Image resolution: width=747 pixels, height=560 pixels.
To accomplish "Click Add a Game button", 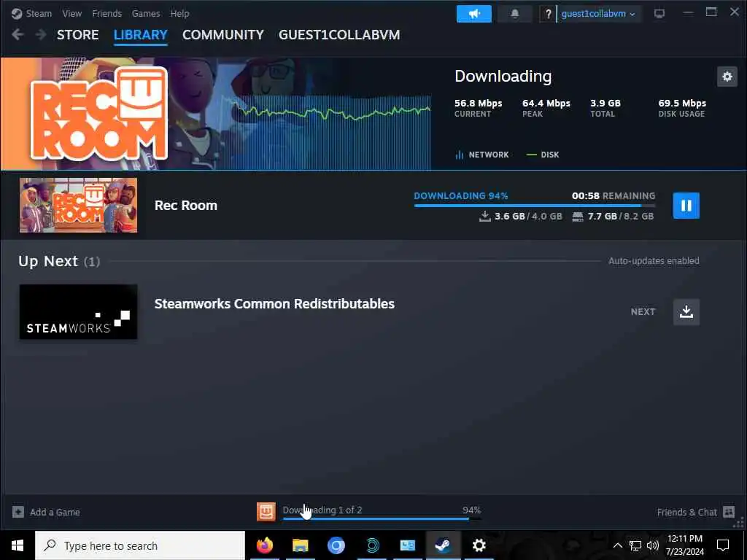I will [x=46, y=513].
